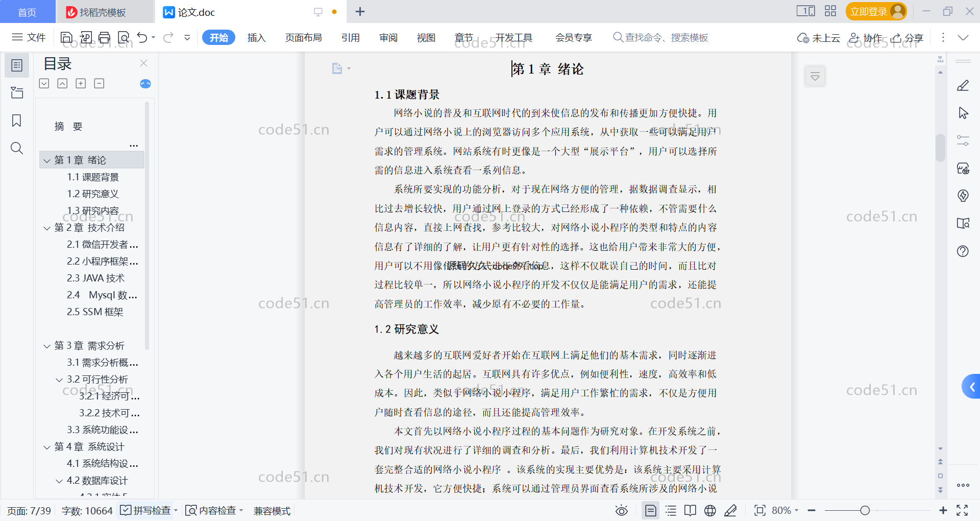Screen dimensions: 980x521
Task: Click the print icon in toolbar
Action: click(x=105, y=37)
